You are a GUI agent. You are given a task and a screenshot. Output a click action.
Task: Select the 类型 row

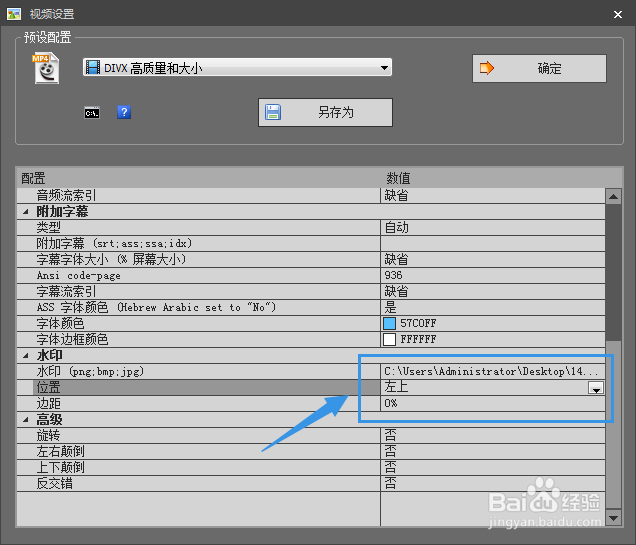click(311, 227)
